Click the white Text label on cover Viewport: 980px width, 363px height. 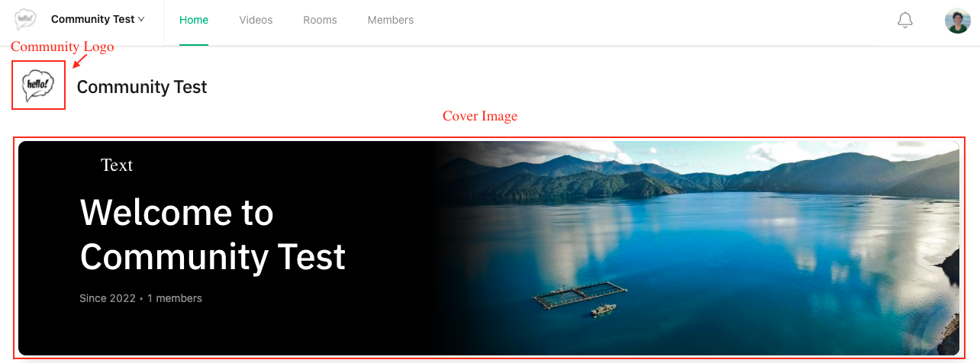point(117,165)
